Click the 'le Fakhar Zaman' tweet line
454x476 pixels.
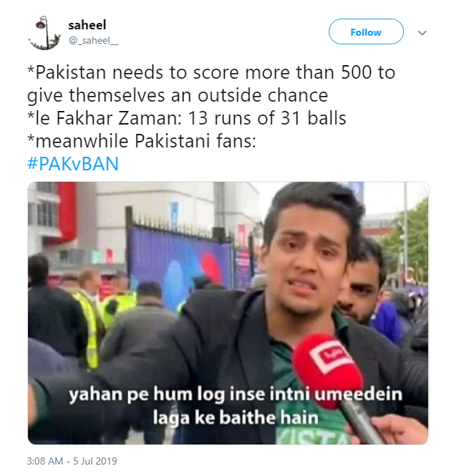point(186,118)
